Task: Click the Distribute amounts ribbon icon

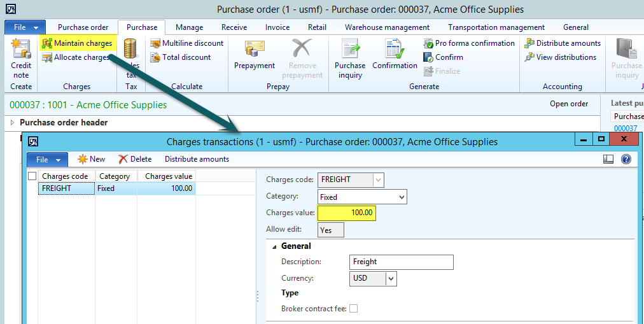Action: pos(529,43)
